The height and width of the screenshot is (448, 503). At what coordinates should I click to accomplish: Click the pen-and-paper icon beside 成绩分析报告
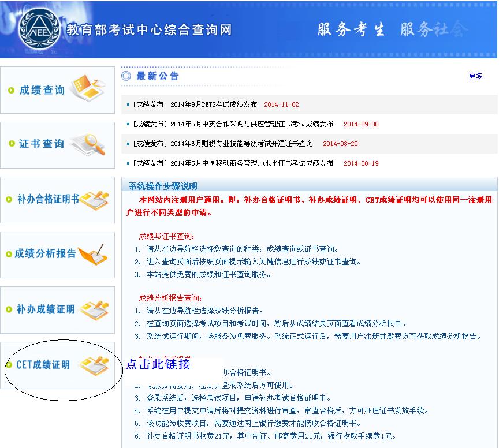coord(92,255)
